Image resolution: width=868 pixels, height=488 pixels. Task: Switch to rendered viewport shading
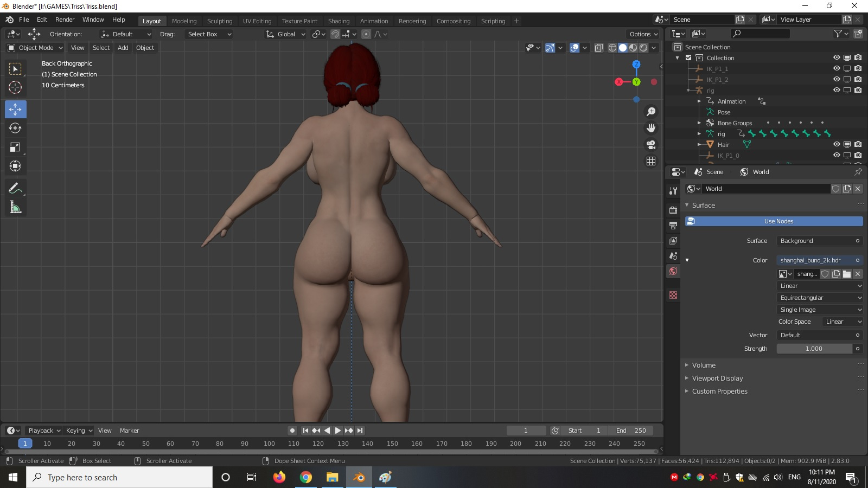643,48
